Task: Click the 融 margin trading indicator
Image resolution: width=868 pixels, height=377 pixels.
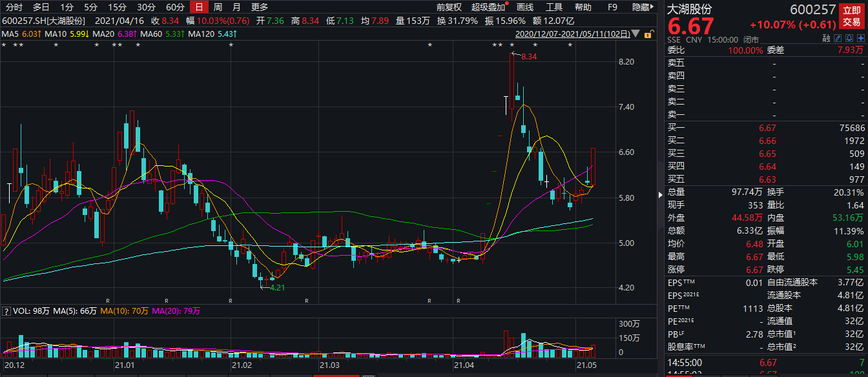Action: 825,39
